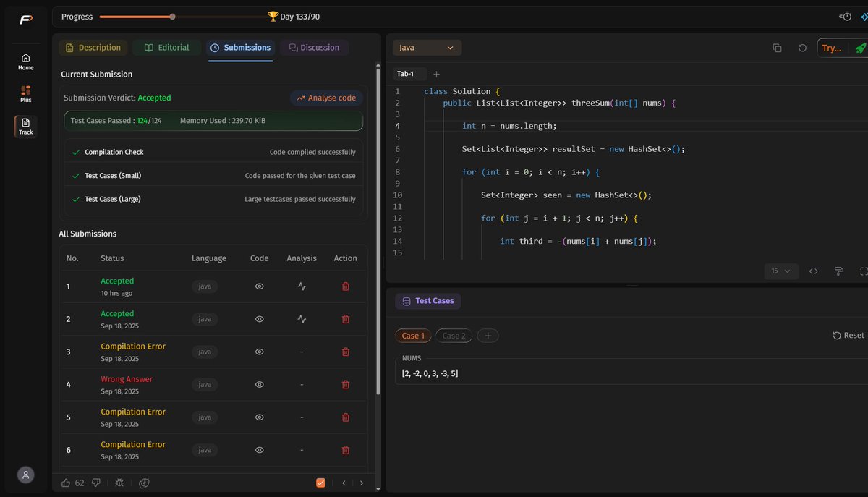Add a new editor tab with the plus
Viewport: 868px width, 497px height.
click(x=436, y=74)
